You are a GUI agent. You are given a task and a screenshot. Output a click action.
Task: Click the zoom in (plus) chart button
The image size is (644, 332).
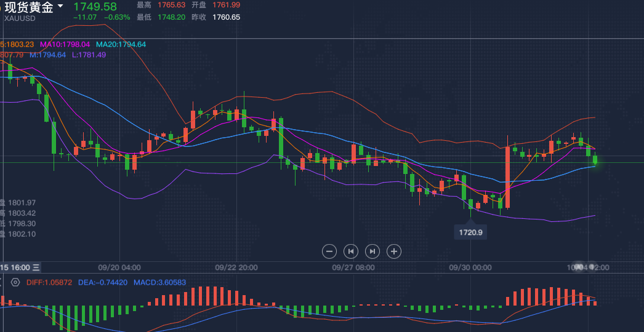pyautogui.click(x=394, y=251)
